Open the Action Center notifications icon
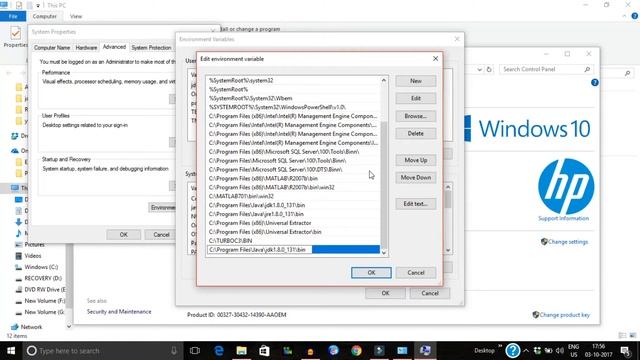 coord(625,351)
